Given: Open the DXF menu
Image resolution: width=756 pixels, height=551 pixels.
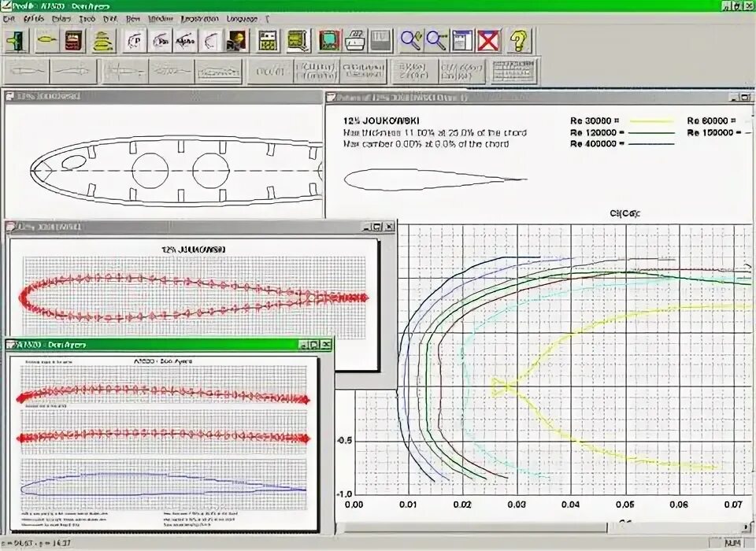Looking at the screenshot, I should point(110,19).
